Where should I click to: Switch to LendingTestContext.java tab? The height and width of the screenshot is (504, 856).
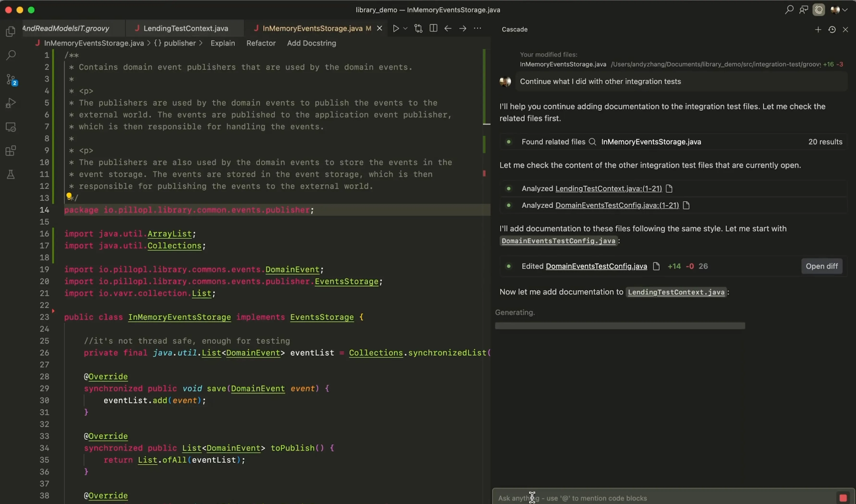tap(185, 28)
